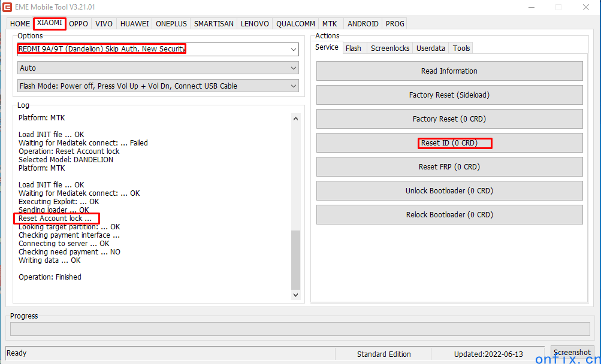This screenshot has width=601, height=364.
Task: Switch to the Tools tab
Action: (461, 48)
